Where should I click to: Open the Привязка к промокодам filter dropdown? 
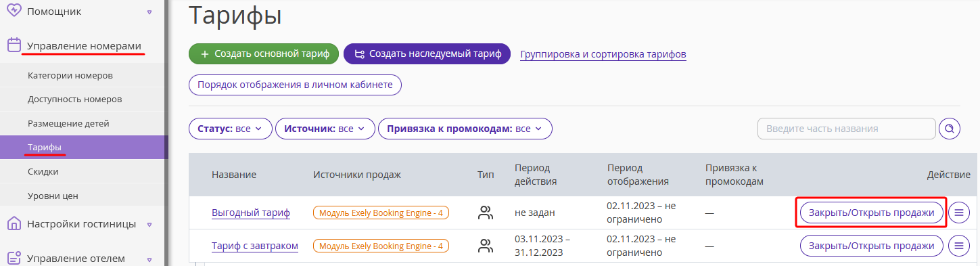(x=465, y=129)
